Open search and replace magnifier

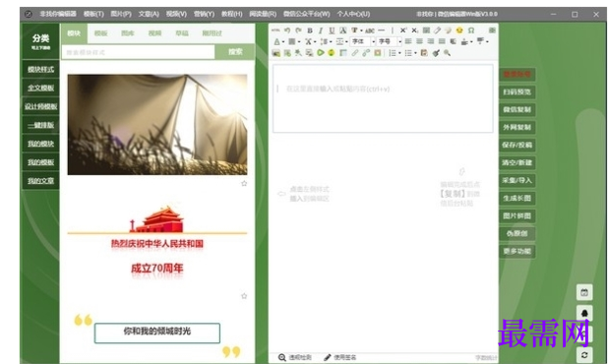point(447,53)
